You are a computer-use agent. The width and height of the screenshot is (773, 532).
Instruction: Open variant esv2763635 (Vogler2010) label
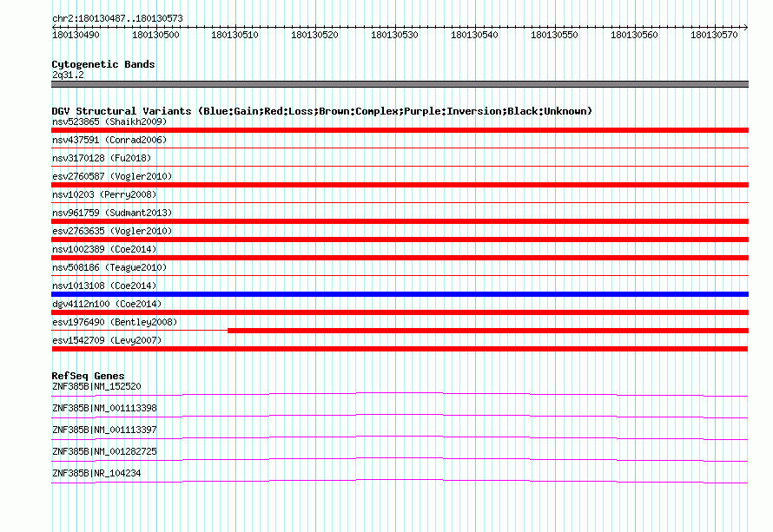point(112,231)
